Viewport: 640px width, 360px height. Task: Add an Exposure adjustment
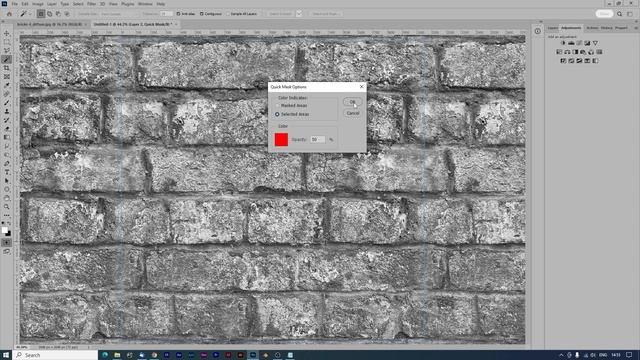pos(587,43)
